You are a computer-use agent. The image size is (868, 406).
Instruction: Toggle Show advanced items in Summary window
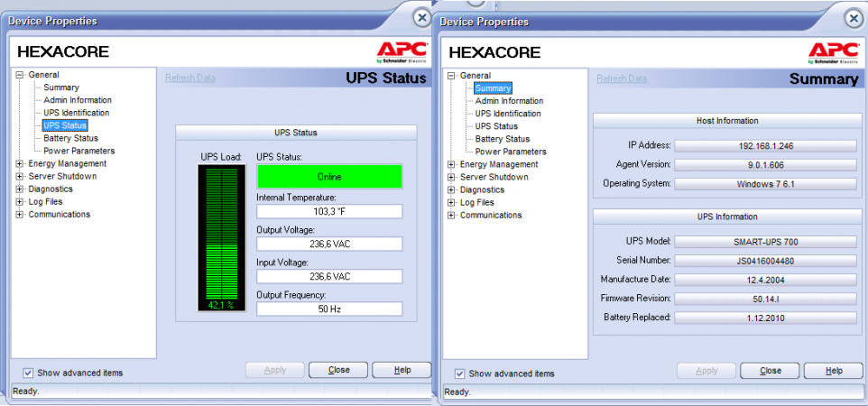pyautogui.click(x=460, y=374)
